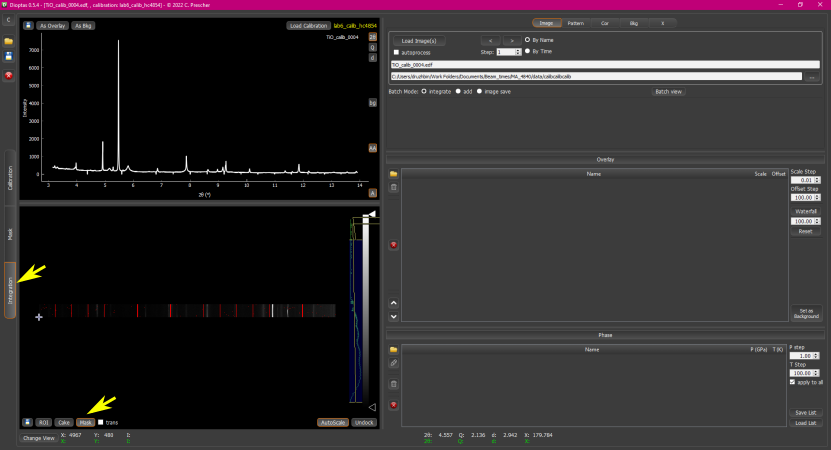Screen dimensions: 831x450
Task: Open the Bkg tab
Action: (x=634, y=23)
